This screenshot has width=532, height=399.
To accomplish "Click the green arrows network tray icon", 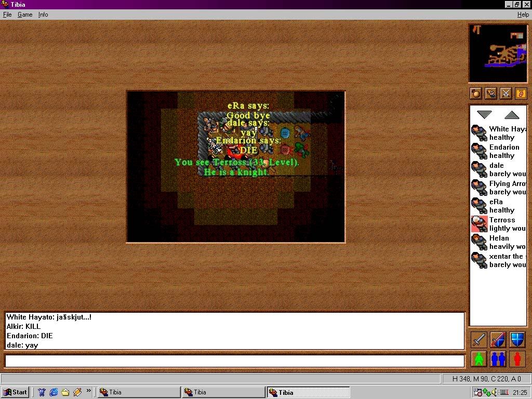I will 486,393.
